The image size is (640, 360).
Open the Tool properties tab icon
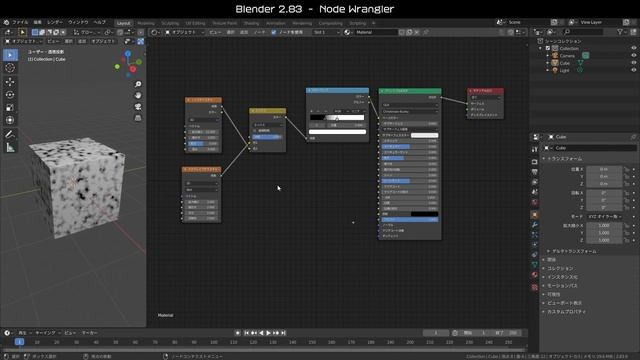click(535, 149)
